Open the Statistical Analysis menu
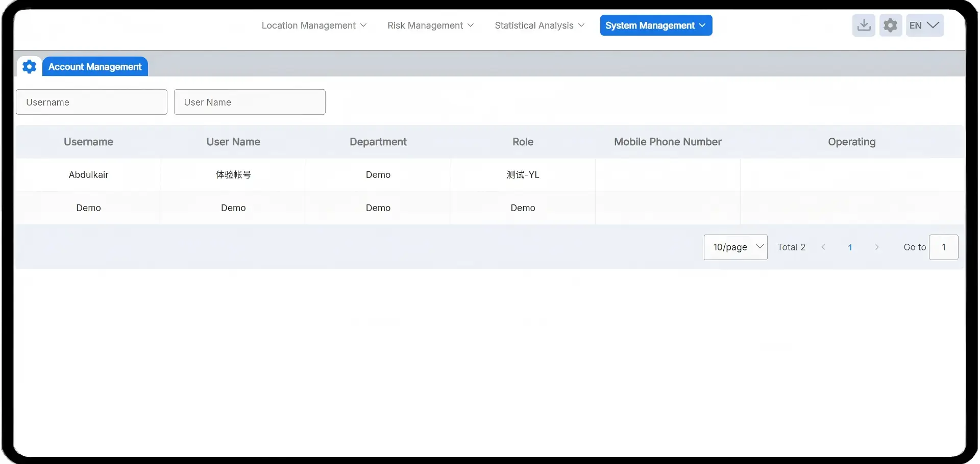 pyautogui.click(x=539, y=25)
